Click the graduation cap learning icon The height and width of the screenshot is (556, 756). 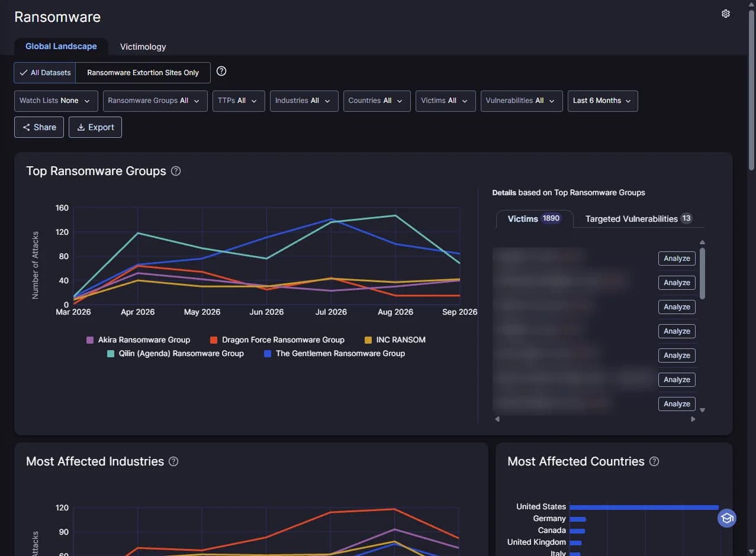click(x=727, y=519)
